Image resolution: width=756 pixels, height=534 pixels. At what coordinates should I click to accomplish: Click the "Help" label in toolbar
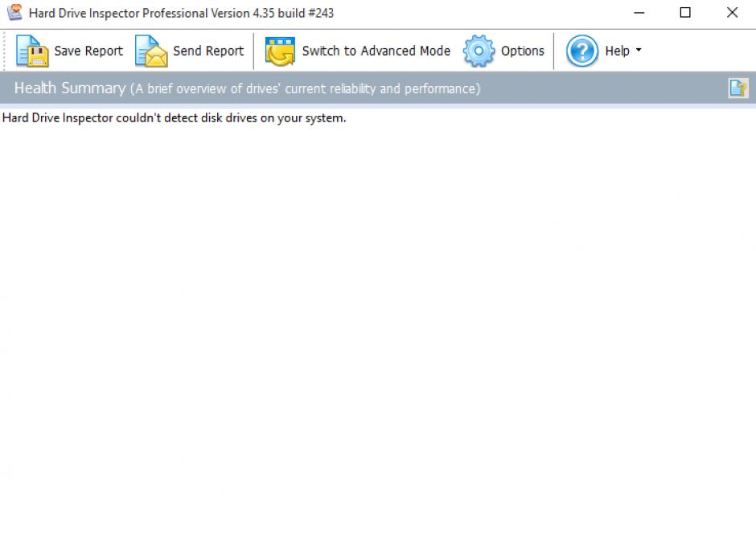coord(617,51)
